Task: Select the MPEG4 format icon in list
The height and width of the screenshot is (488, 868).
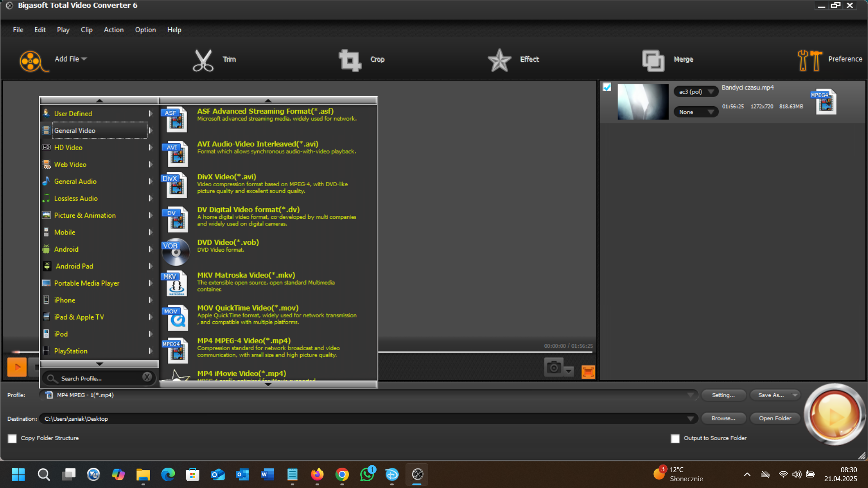Action: pos(175,350)
